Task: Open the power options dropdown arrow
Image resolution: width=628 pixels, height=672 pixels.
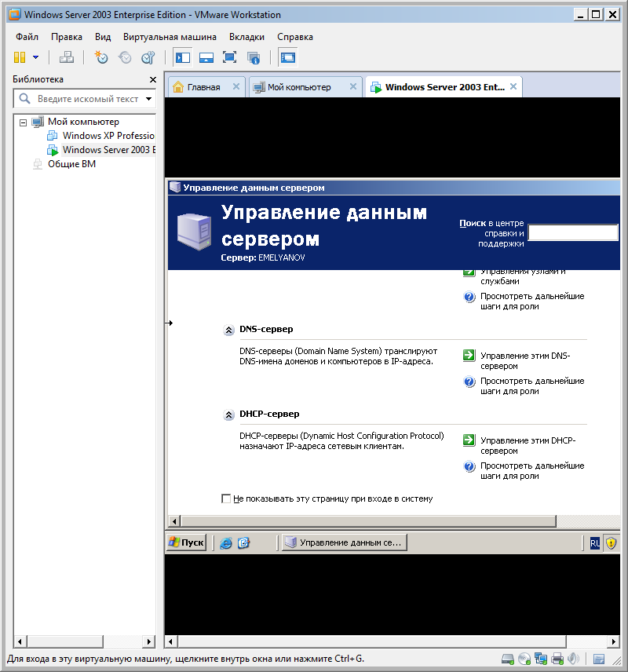Action: pos(36,57)
